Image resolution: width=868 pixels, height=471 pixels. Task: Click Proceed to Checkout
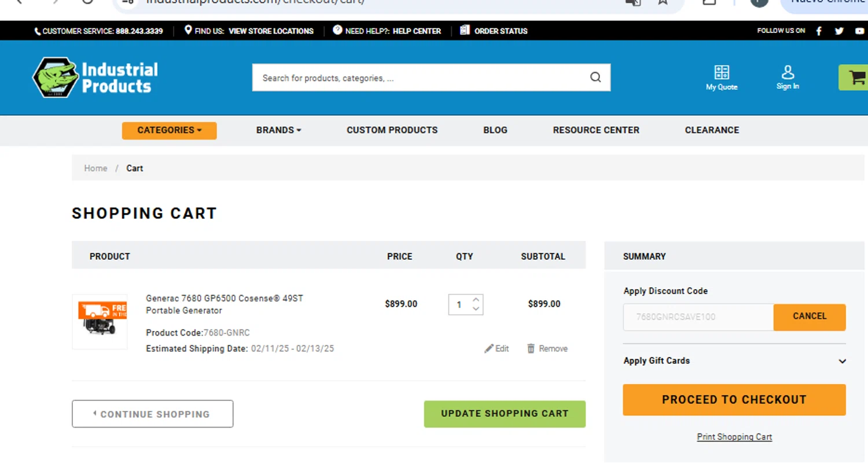click(734, 400)
